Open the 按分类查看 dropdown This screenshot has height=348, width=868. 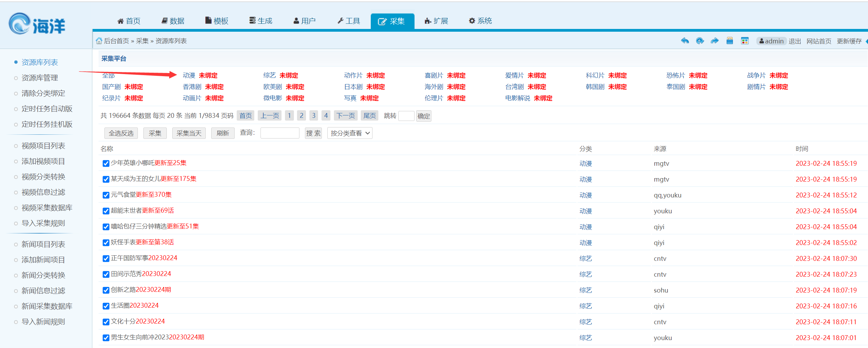tap(350, 133)
